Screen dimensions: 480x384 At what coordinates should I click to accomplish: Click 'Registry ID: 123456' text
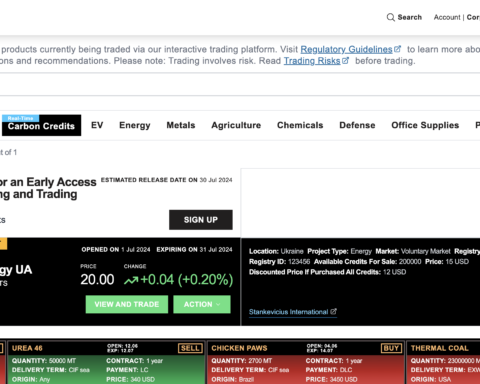tap(279, 262)
